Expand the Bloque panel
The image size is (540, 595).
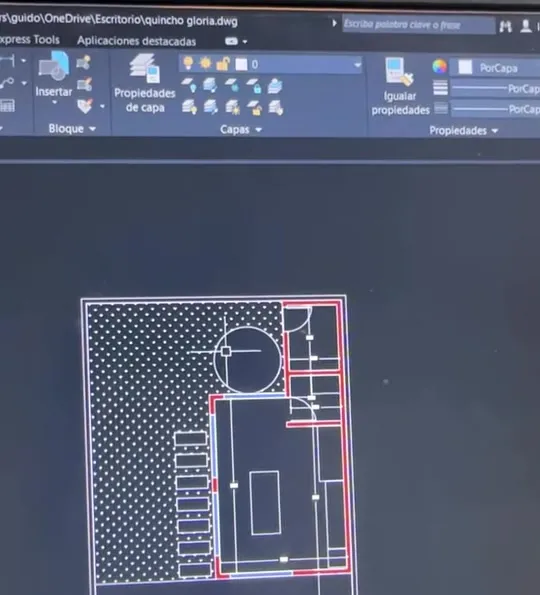click(71, 129)
